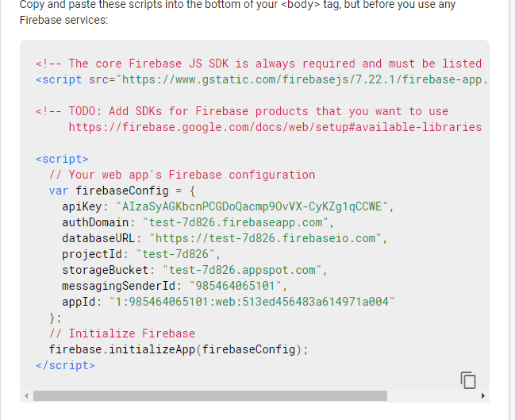Click the apiKey value string

pos(253,206)
